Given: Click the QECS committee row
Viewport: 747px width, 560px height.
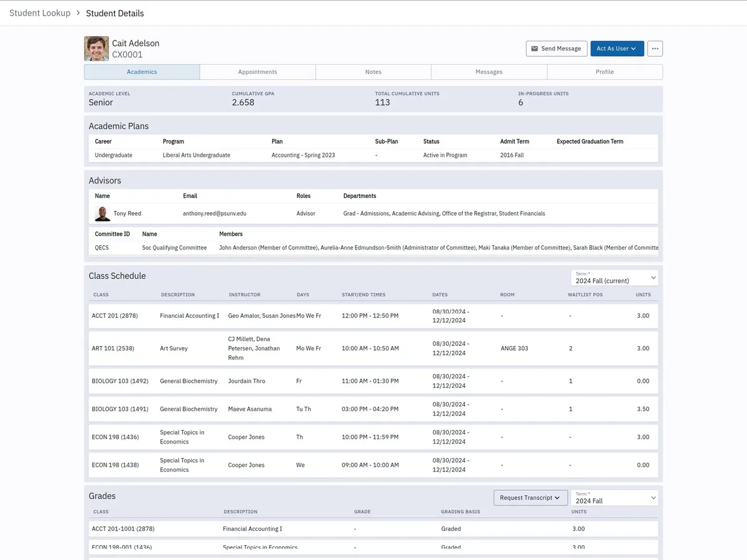Looking at the screenshot, I should [102, 248].
